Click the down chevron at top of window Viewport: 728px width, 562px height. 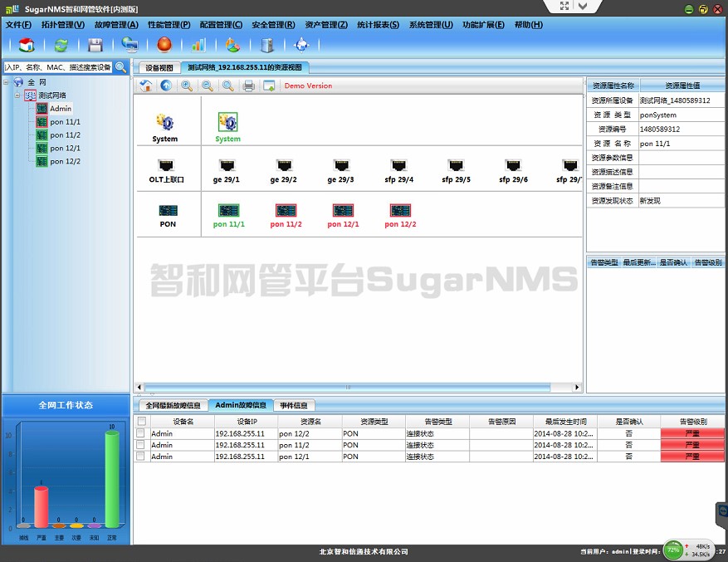pos(583,6)
